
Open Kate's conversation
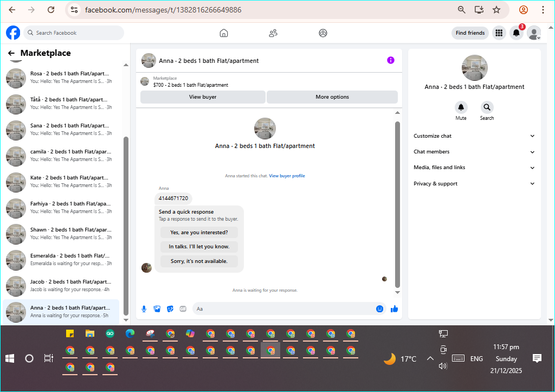[62, 182]
